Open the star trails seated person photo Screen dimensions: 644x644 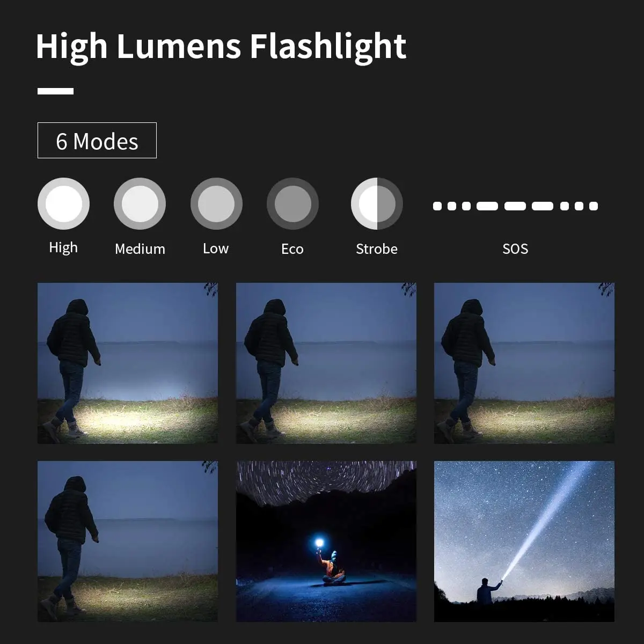click(326, 541)
